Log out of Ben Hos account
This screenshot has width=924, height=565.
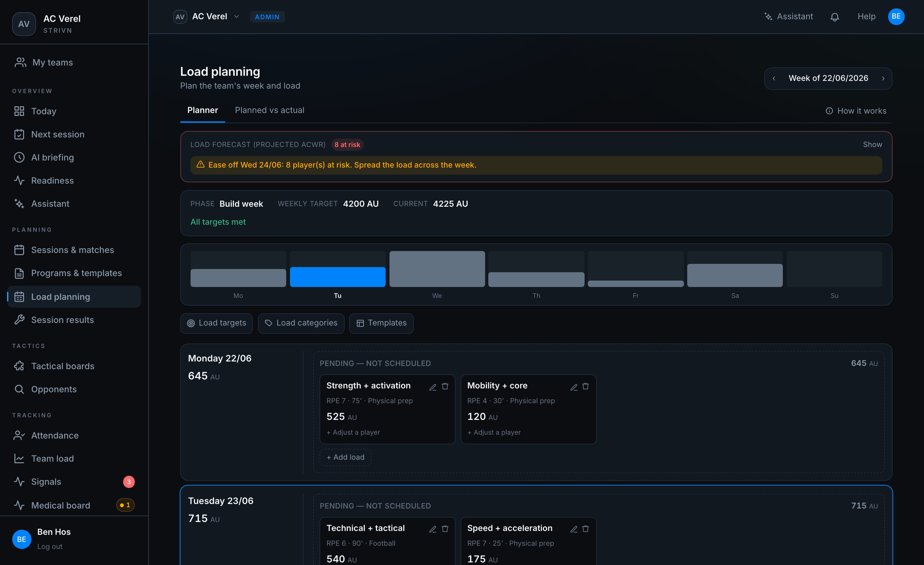pyautogui.click(x=49, y=547)
